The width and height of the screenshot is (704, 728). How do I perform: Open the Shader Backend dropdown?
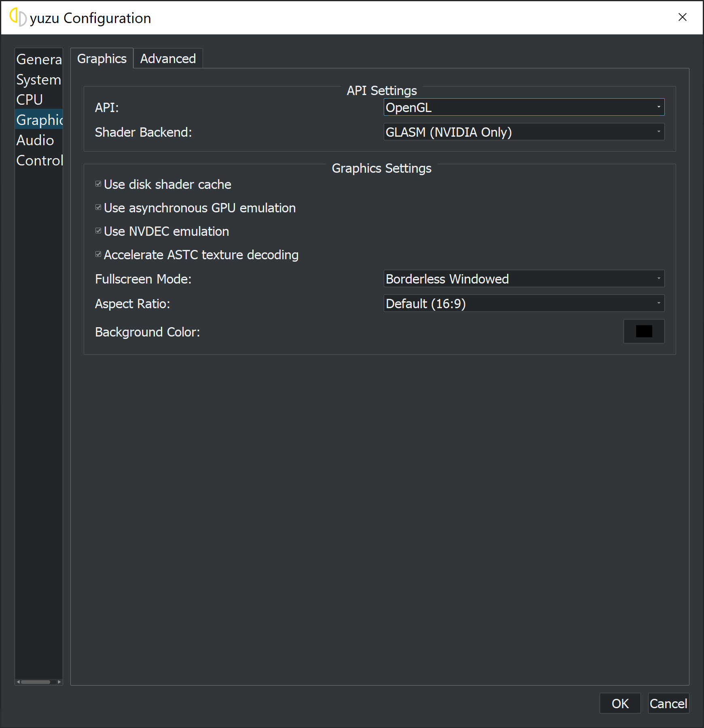click(x=524, y=132)
